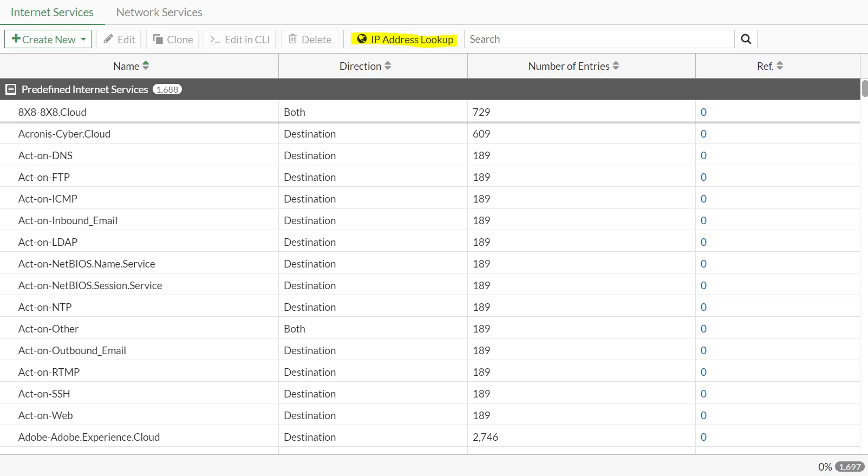Open the Create New dropdown
Screen dimensions: 868x476
[x=48, y=39]
